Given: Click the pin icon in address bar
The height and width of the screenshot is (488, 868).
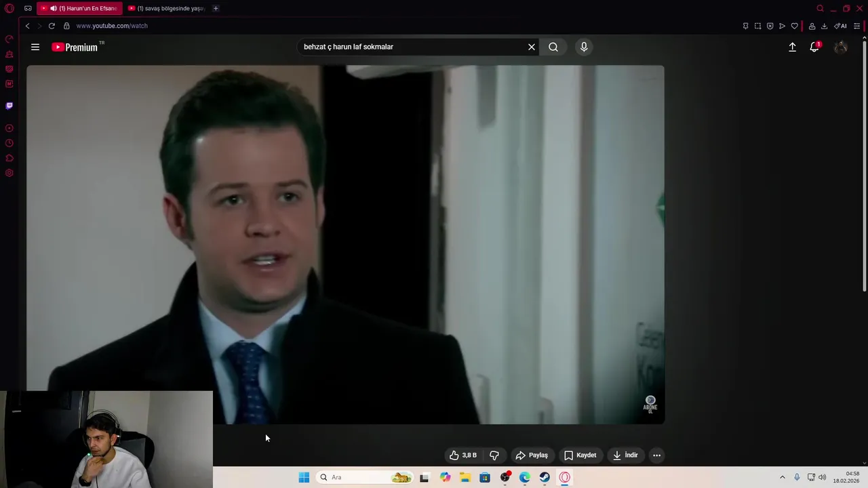Looking at the screenshot, I should tap(745, 26).
